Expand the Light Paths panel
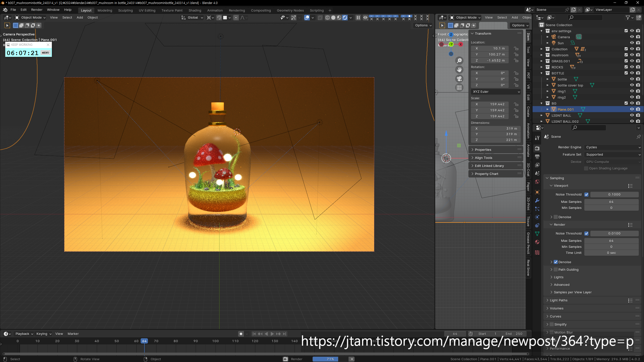Image resolution: width=644 pixels, height=362 pixels. click(x=558, y=300)
